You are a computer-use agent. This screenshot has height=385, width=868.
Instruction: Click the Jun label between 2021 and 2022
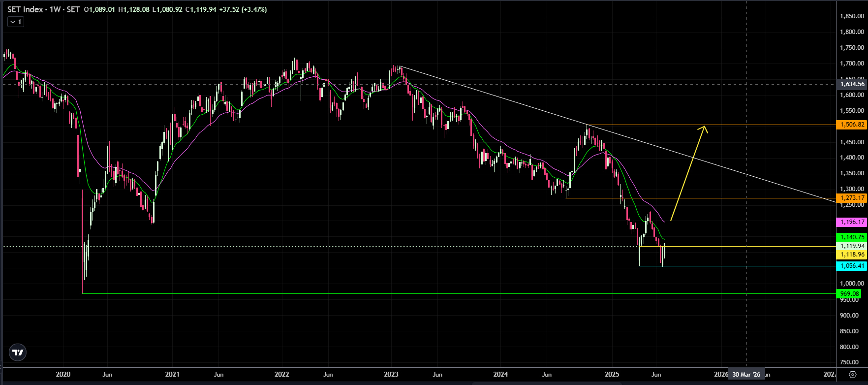pyautogui.click(x=218, y=375)
